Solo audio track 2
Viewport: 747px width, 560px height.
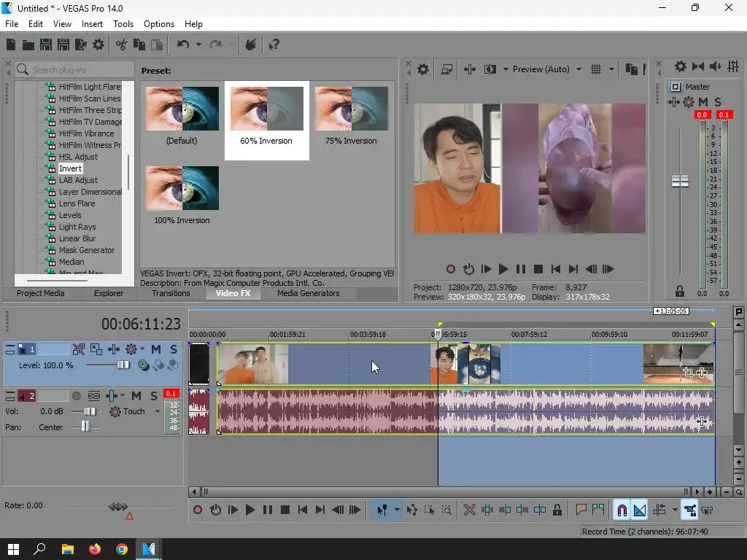pyautogui.click(x=154, y=396)
